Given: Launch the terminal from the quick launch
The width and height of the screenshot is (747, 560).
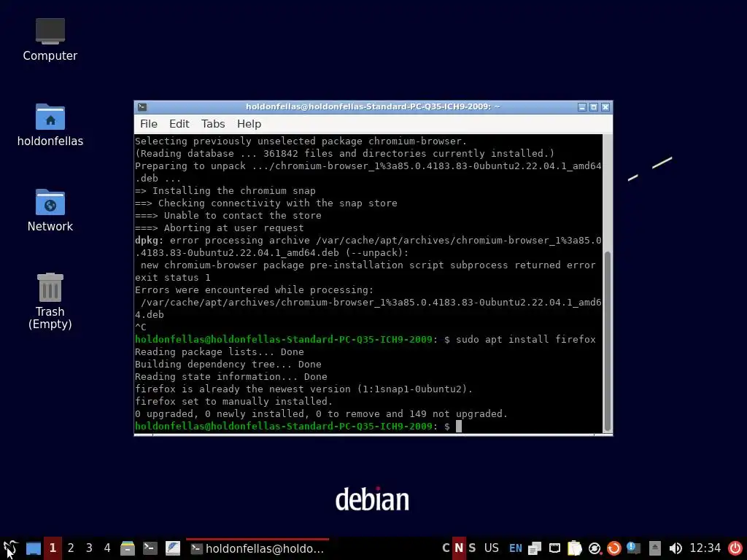Looking at the screenshot, I should pyautogui.click(x=150, y=548).
